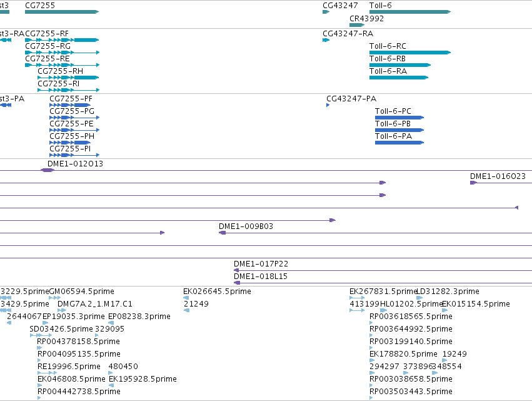This screenshot has width=532, height=401.
Task: Select transcript CG7255-RG
Action: (x=62, y=53)
